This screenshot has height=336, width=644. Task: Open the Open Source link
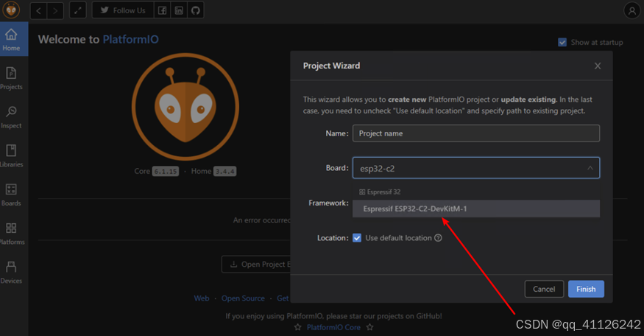tap(243, 298)
